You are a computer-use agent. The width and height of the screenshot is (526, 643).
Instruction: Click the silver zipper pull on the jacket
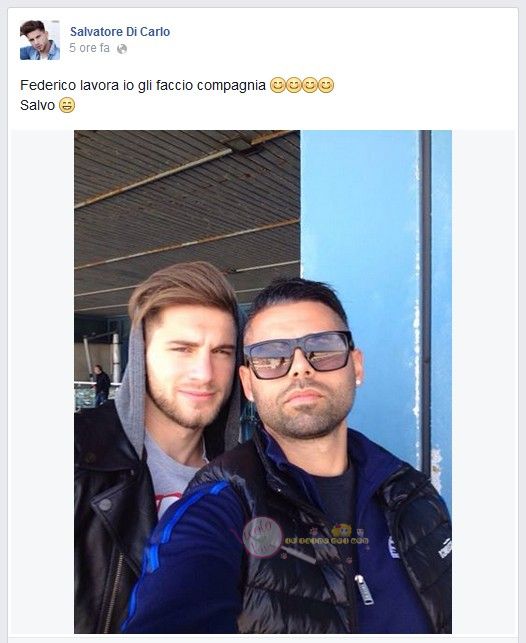364,589
